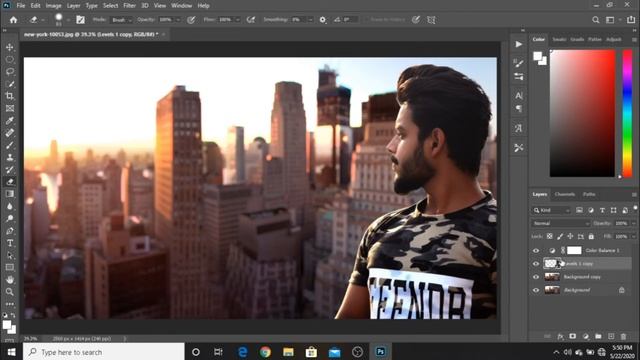
Task: Select the Pen tool
Action: point(9,231)
